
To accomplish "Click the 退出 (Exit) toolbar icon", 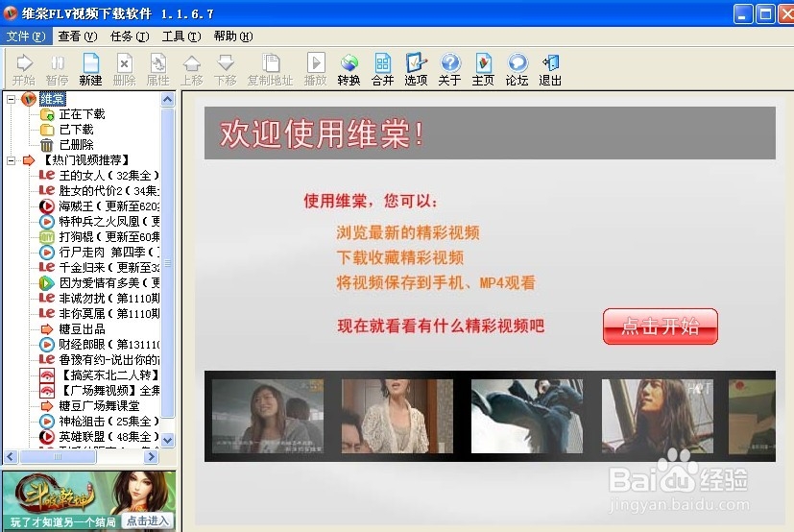I will click(x=550, y=70).
